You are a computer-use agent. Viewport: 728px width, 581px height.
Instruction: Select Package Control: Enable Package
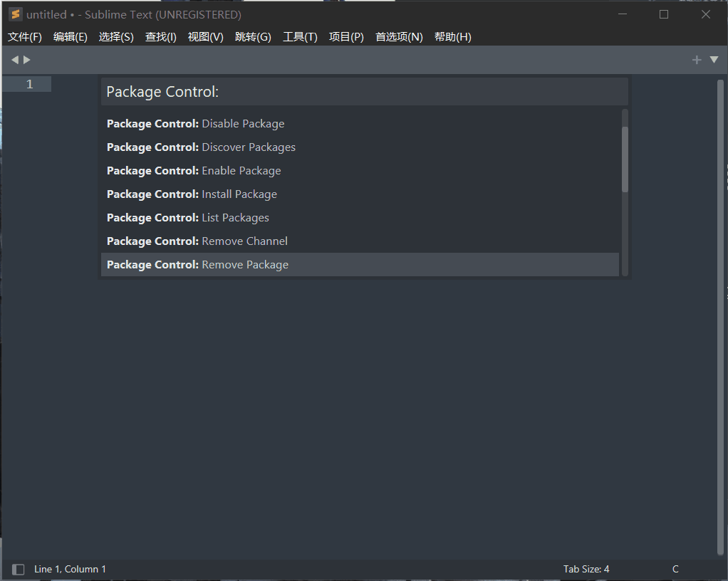pyautogui.click(x=360, y=171)
